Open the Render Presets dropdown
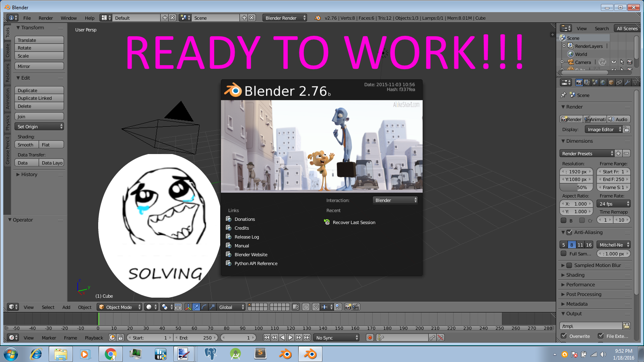This screenshot has width=644, height=362. 587,154
